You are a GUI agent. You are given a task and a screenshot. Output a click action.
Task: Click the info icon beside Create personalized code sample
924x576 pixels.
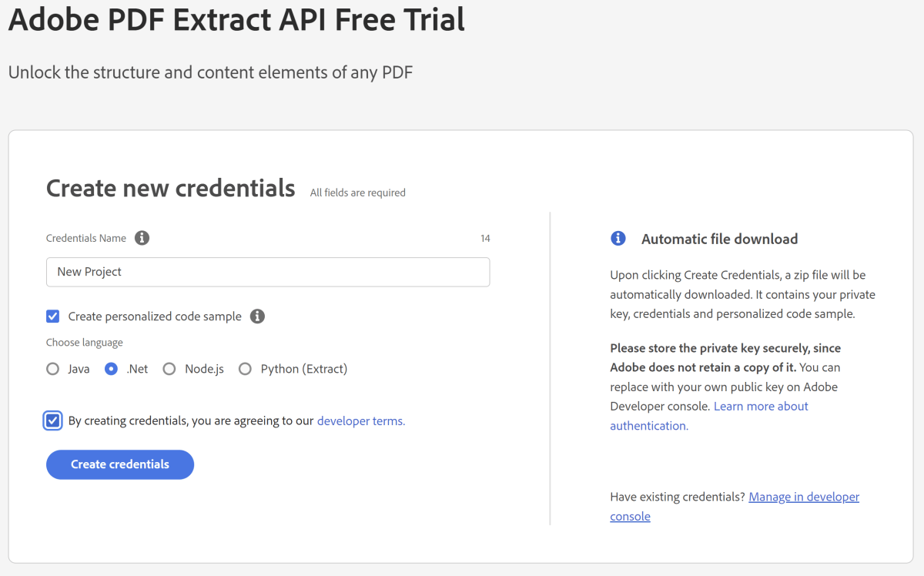[258, 316]
